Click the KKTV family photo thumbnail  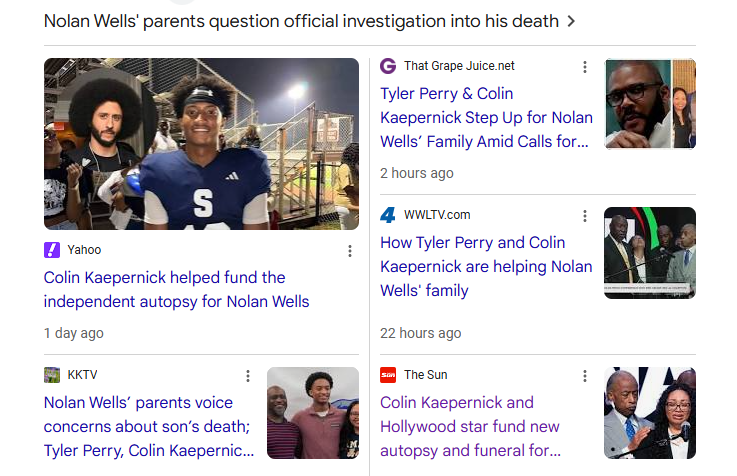click(313, 413)
